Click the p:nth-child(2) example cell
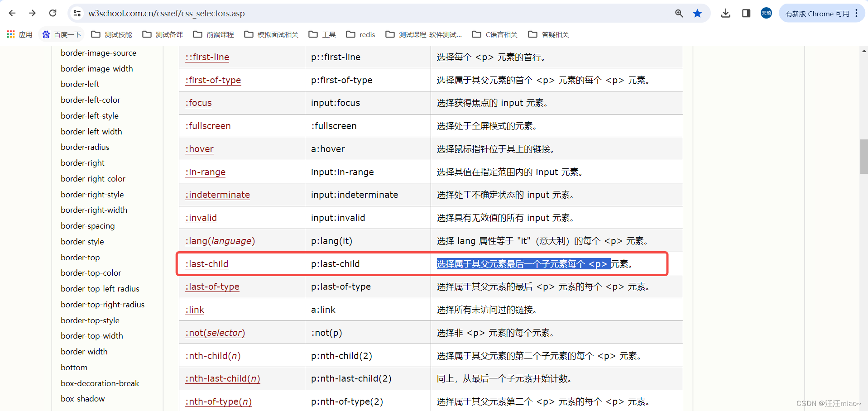This screenshot has width=868, height=411. tap(368, 356)
